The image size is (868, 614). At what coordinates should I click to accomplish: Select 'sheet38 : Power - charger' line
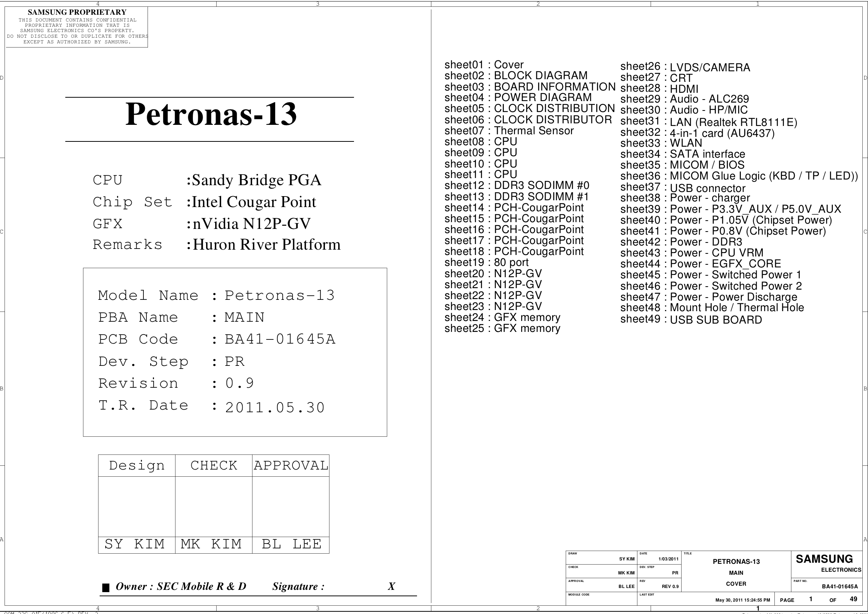[685, 198]
